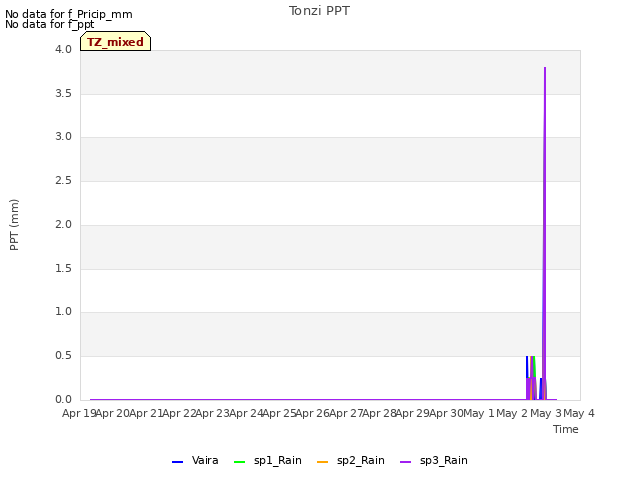Click the 3.5 y-axis tick label
Screen dimensions: 640x480
(63, 93)
